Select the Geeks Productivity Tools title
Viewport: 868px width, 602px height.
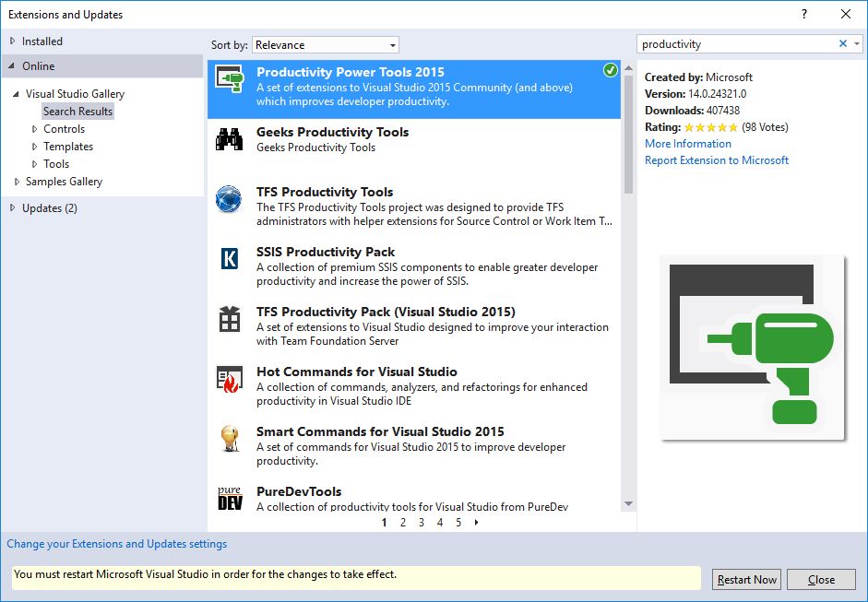click(x=333, y=132)
